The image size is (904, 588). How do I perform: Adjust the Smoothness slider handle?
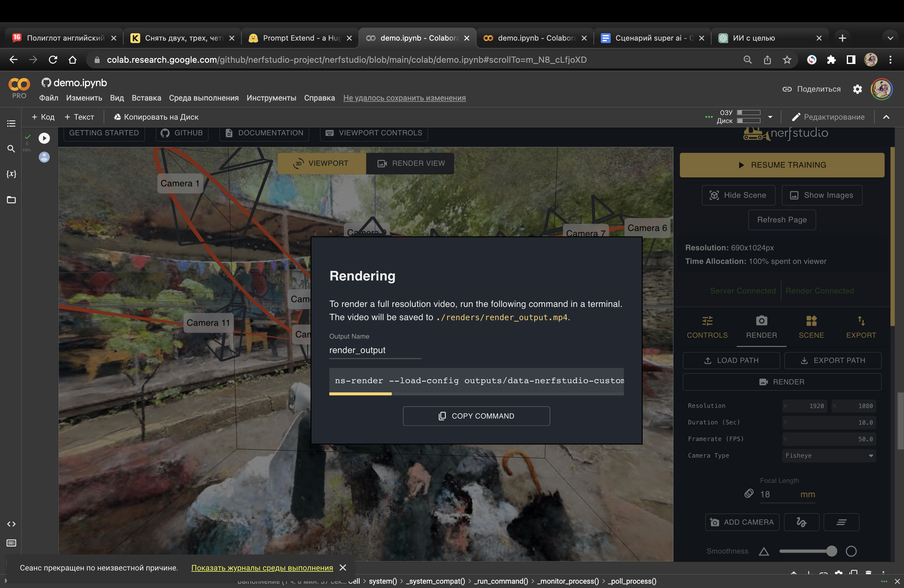pos(831,551)
